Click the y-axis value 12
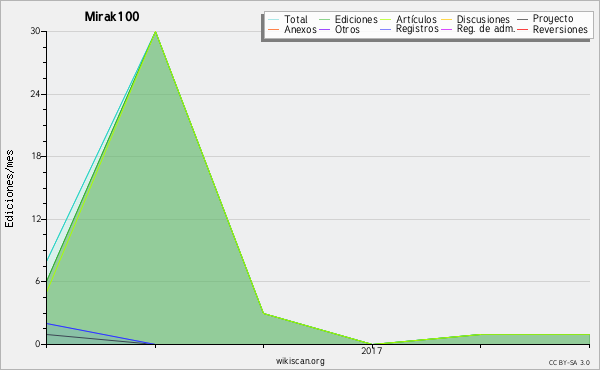This screenshot has height=370, width=600. [x=36, y=219]
